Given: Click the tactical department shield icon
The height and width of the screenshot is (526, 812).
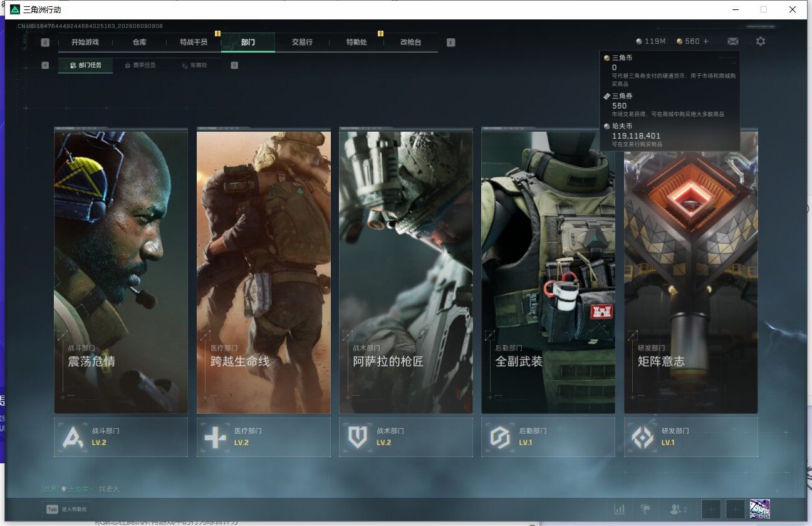Looking at the screenshot, I should pos(358,437).
